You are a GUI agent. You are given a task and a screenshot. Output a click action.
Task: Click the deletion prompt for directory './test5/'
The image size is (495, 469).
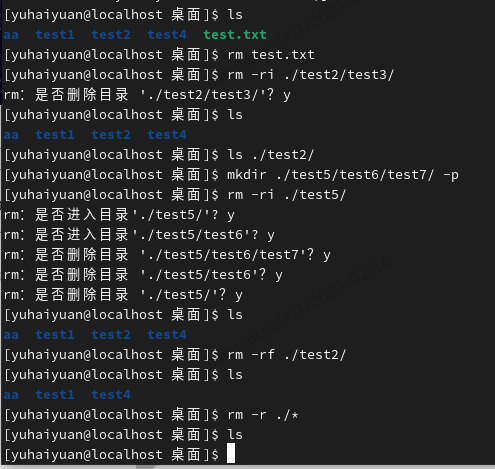[123, 295]
